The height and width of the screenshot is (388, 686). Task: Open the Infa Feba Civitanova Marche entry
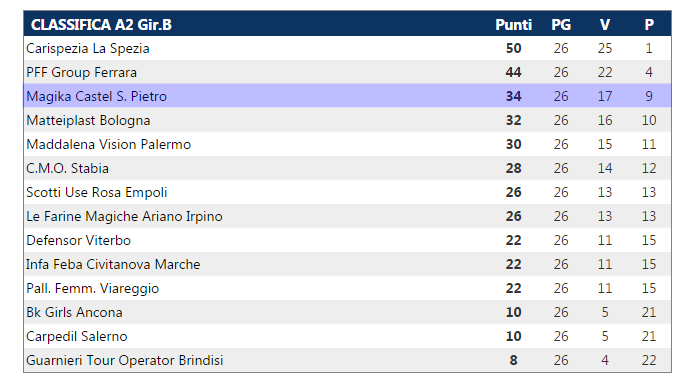[x=113, y=264]
